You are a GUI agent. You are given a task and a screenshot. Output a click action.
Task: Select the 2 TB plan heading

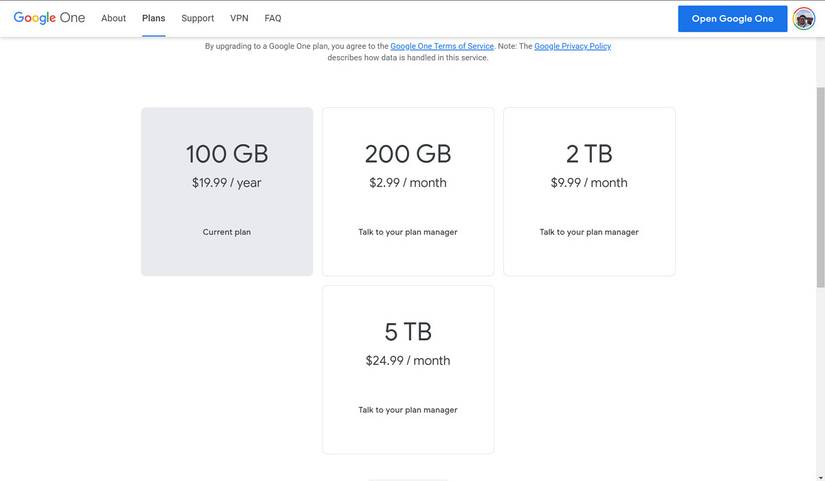coord(589,154)
